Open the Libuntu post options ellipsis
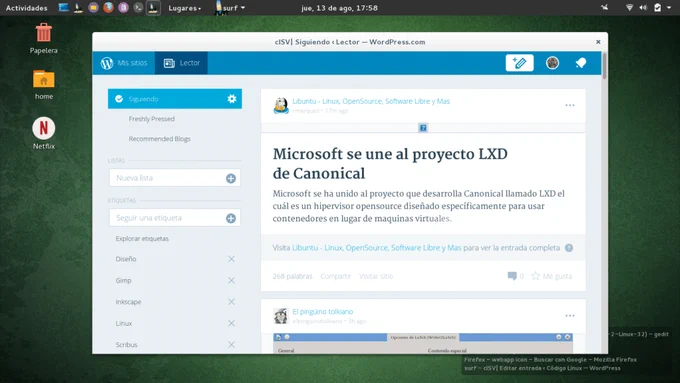Screen dimensions: 680x383 point(570,105)
